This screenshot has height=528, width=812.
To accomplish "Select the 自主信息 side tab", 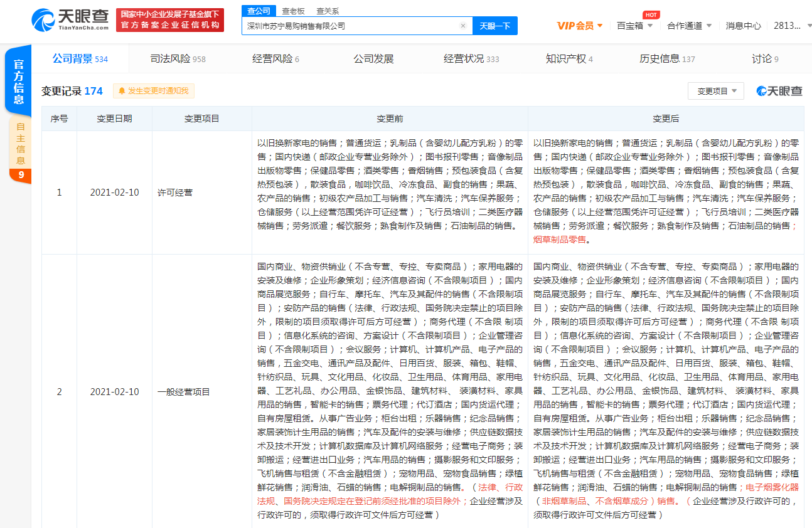I will [21, 144].
